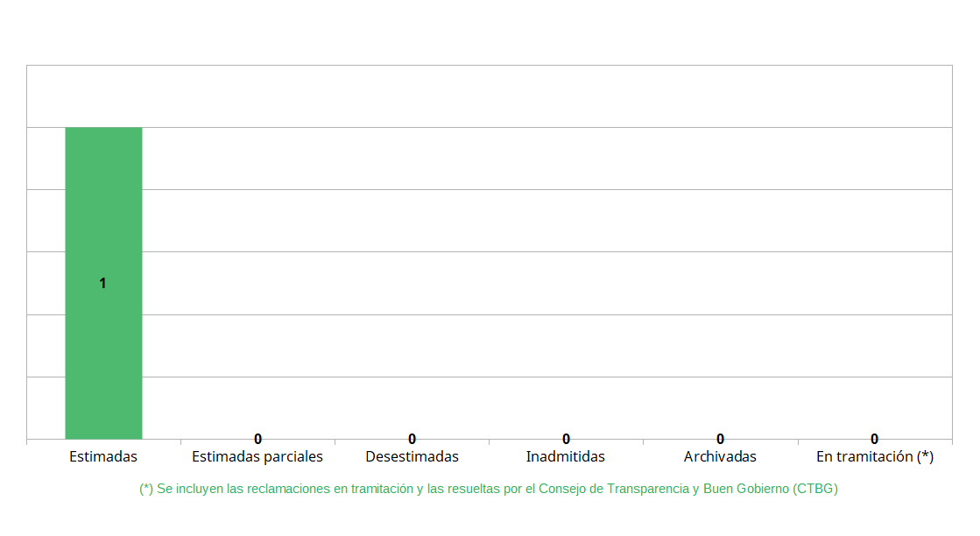Select the "Estimadas parciales" category label
This screenshot has height=536, width=980.
point(257,457)
